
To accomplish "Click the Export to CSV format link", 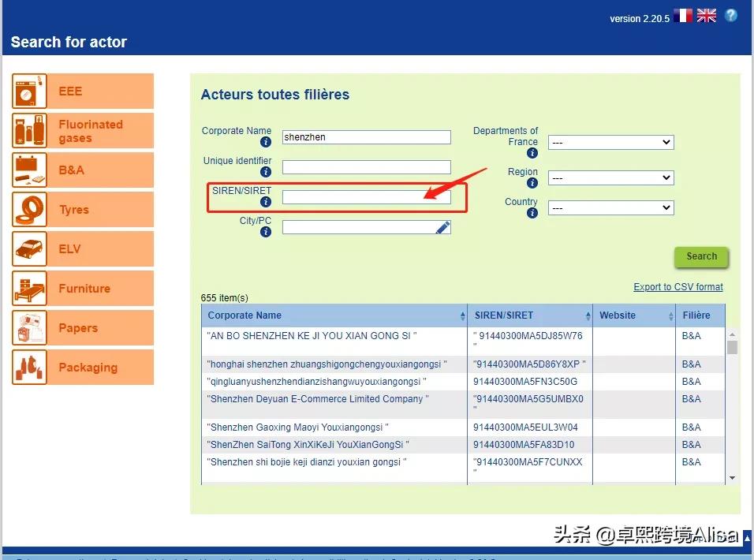I will [677, 287].
